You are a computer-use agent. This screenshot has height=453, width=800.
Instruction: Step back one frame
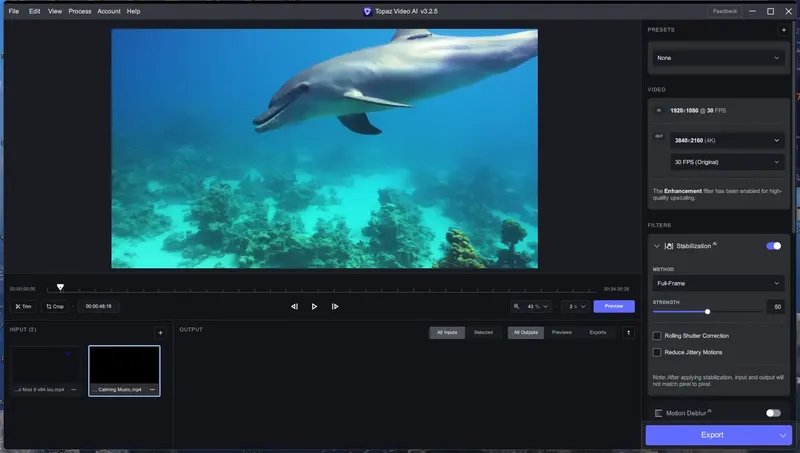(x=294, y=307)
